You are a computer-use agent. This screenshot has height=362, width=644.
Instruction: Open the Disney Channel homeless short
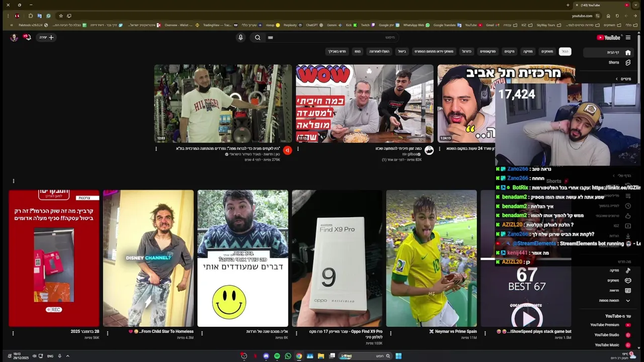pyautogui.click(x=148, y=258)
